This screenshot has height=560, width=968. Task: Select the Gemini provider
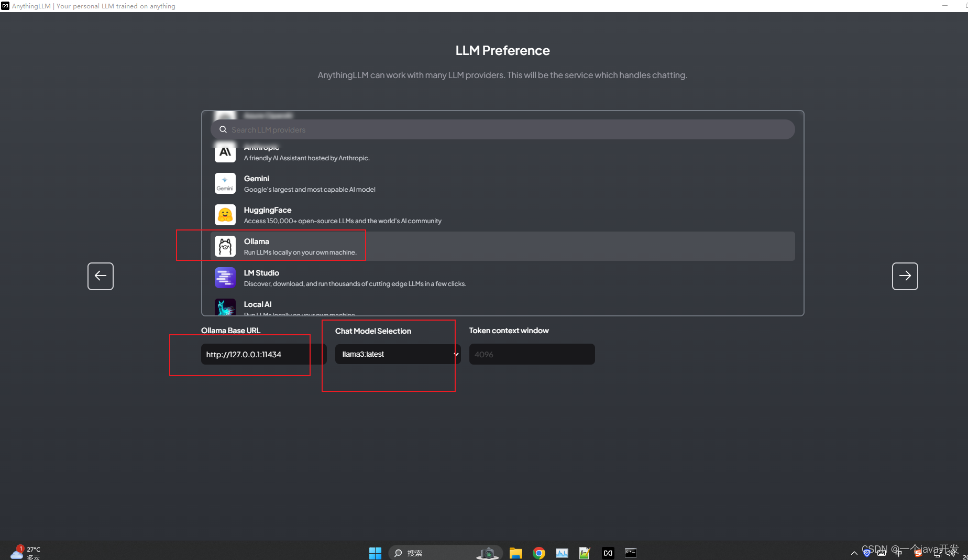coord(503,183)
